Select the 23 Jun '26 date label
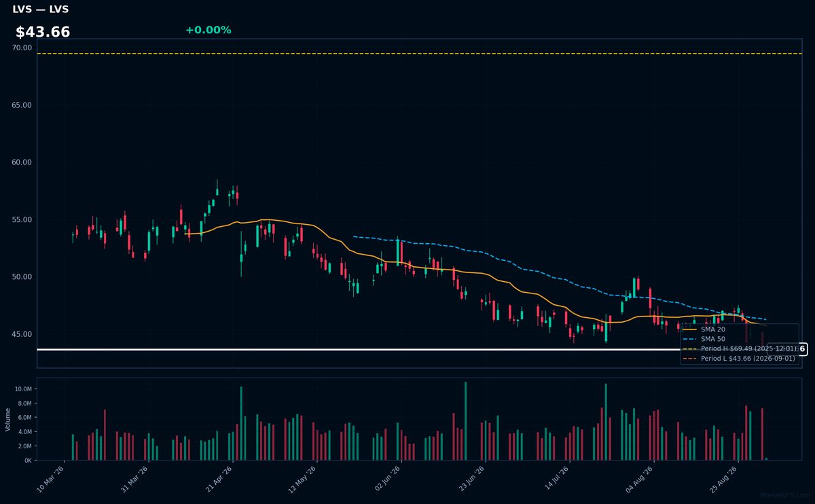The image size is (815, 504). point(471,478)
